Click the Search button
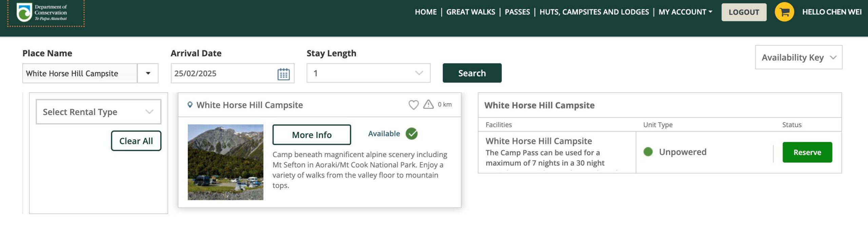 pyautogui.click(x=472, y=73)
